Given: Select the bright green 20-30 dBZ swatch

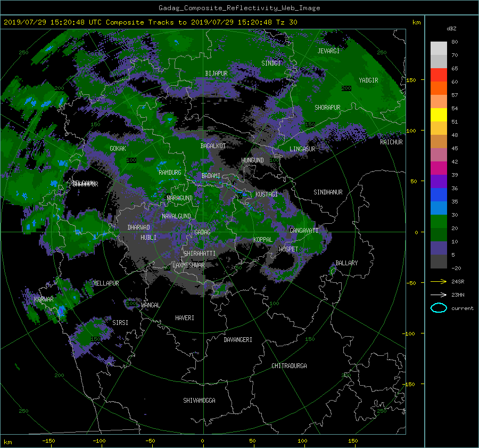Looking at the screenshot, I should [439, 222].
